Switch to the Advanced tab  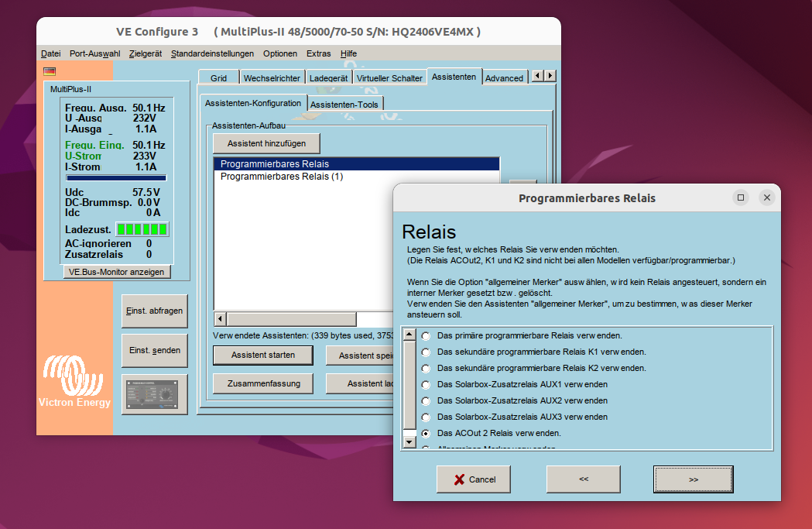(x=505, y=77)
